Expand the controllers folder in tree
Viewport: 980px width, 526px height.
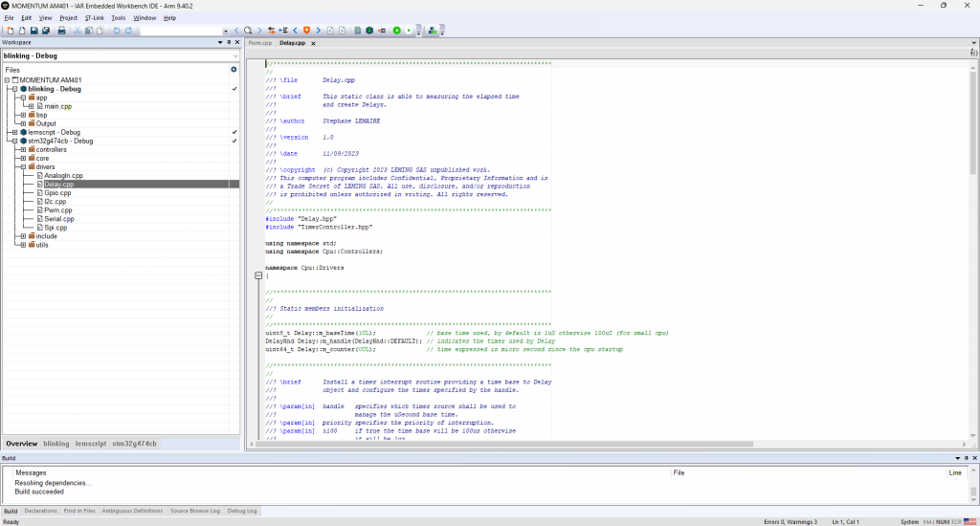tap(23, 149)
